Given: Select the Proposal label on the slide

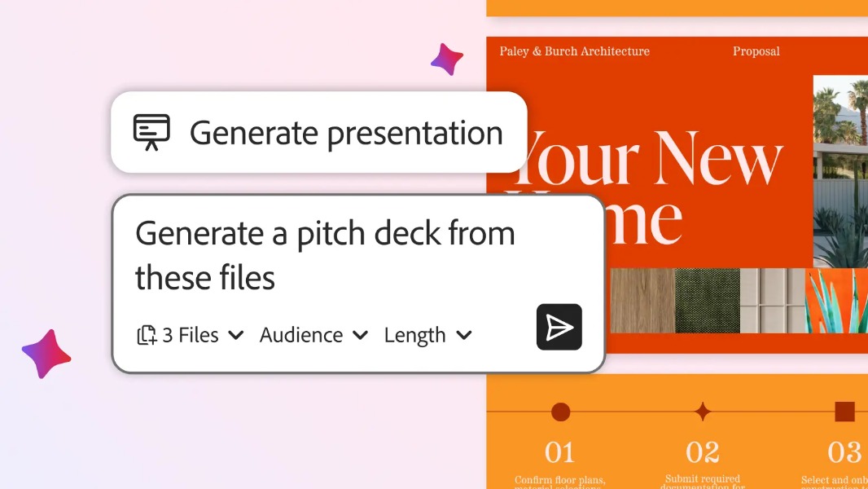Looking at the screenshot, I should [756, 51].
